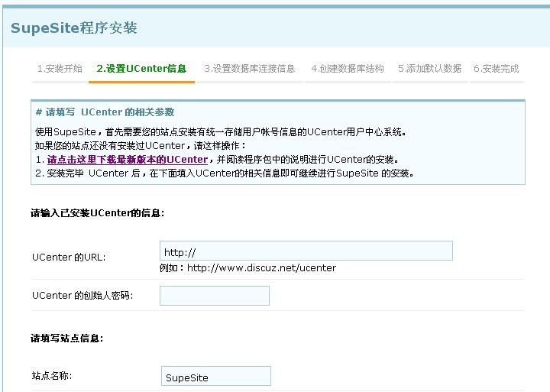Screen dimensions: 550x392
Task: Select step tab 4.创建数据库结构
Action: tap(348, 69)
